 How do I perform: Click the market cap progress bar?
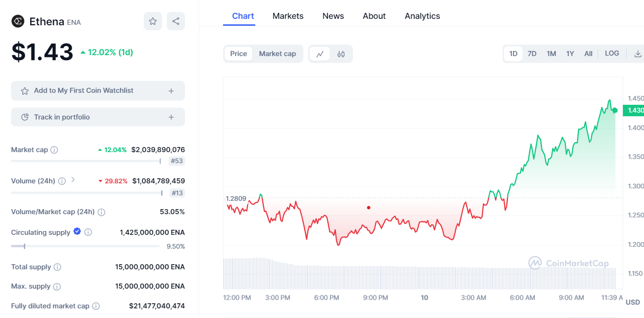click(x=86, y=161)
